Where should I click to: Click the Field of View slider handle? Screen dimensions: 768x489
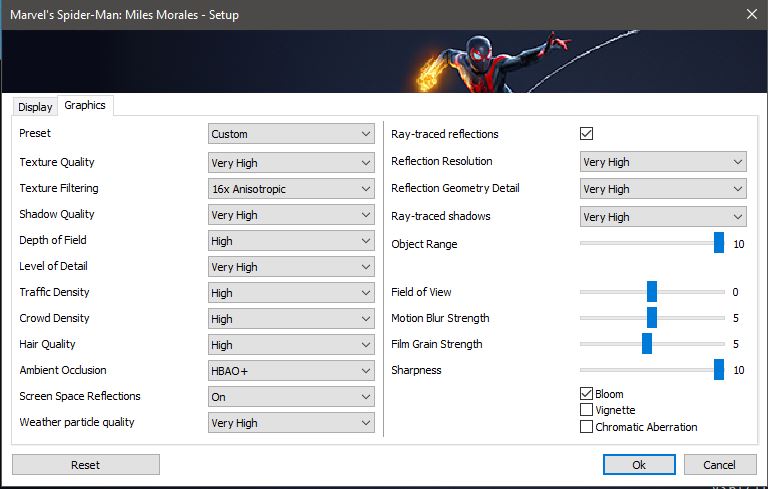(651, 292)
